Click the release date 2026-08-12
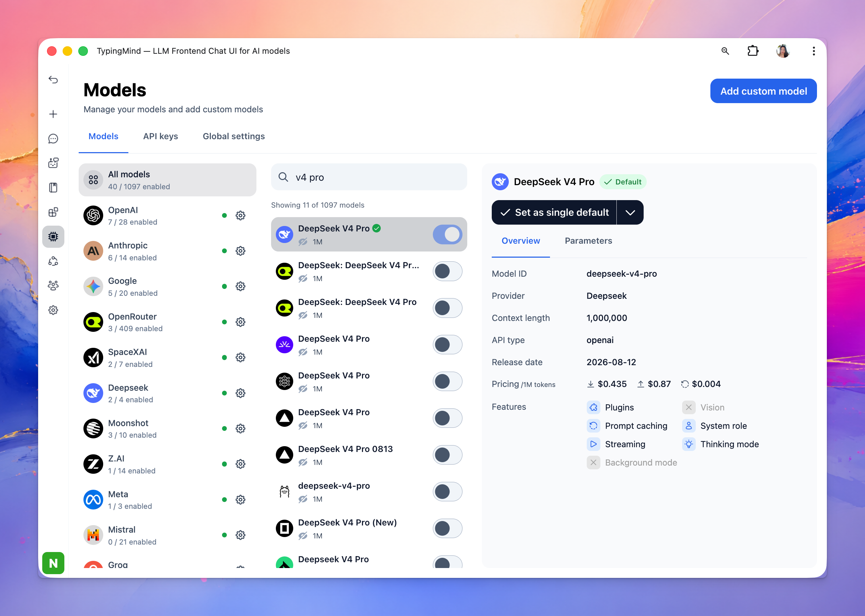Screen dimensions: 865x616 pos(611,362)
